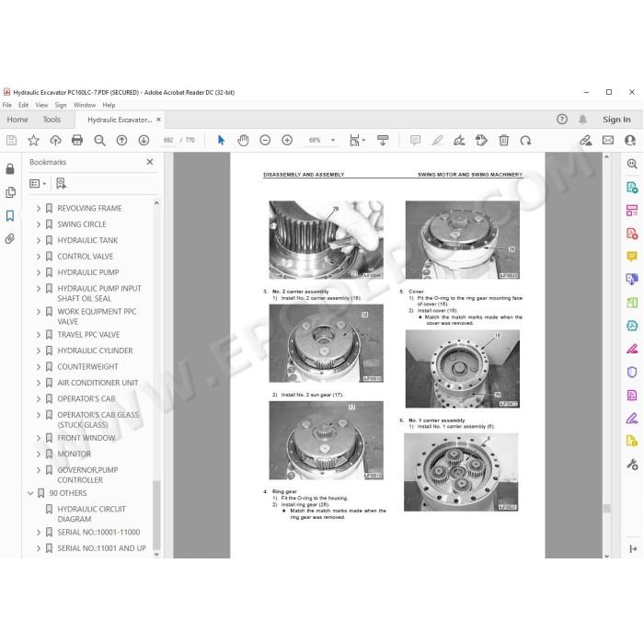Add bookmark star icon
Screen dimensions: 644x644
[33, 140]
